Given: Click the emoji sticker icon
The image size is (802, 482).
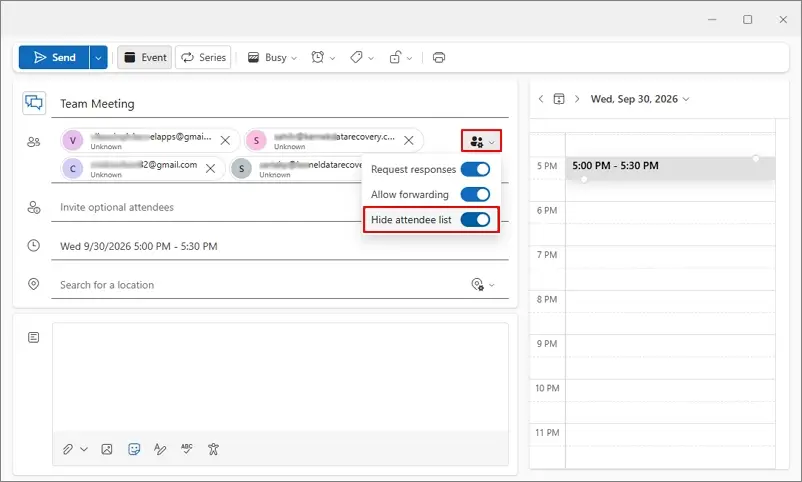Looking at the screenshot, I should click(134, 449).
